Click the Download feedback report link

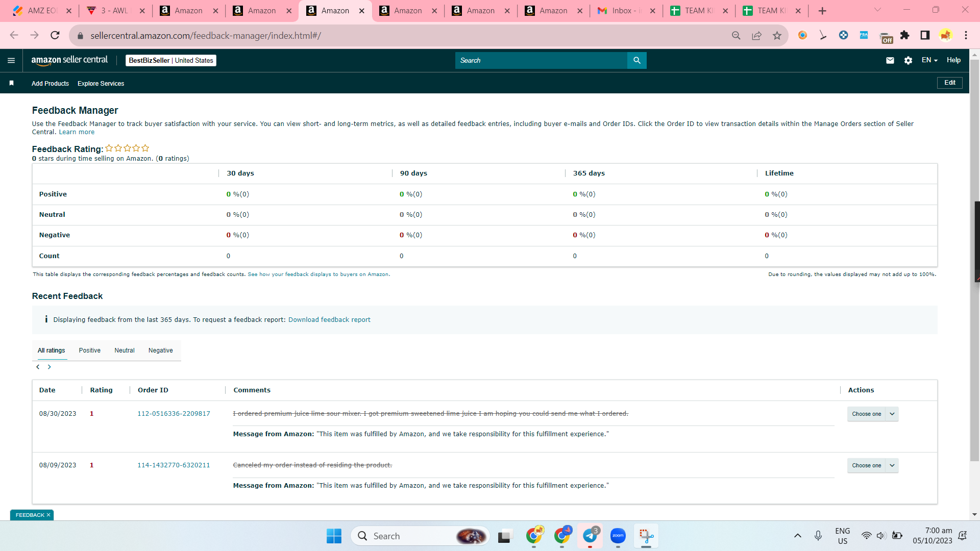click(329, 320)
